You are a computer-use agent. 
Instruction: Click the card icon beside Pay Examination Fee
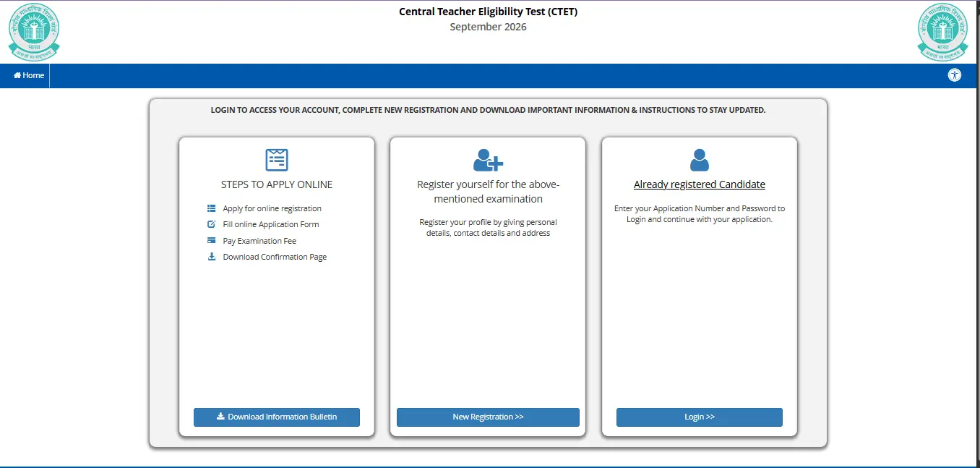click(x=212, y=241)
